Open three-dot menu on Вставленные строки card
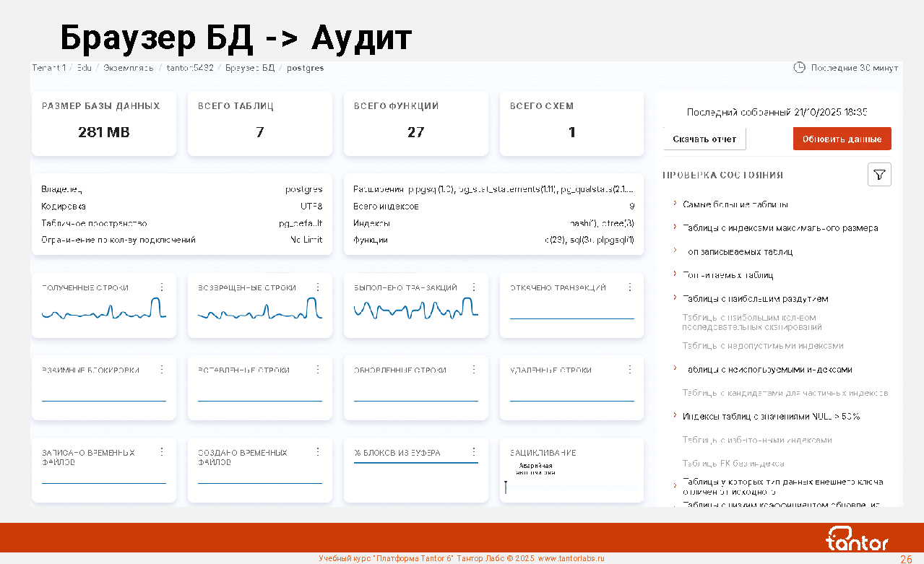The width and height of the screenshot is (924, 564). click(318, 369)
